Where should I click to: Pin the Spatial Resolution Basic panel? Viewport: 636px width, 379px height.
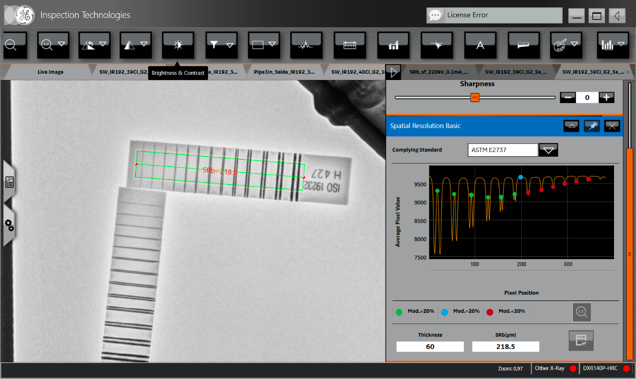click(x=592, y=126)
